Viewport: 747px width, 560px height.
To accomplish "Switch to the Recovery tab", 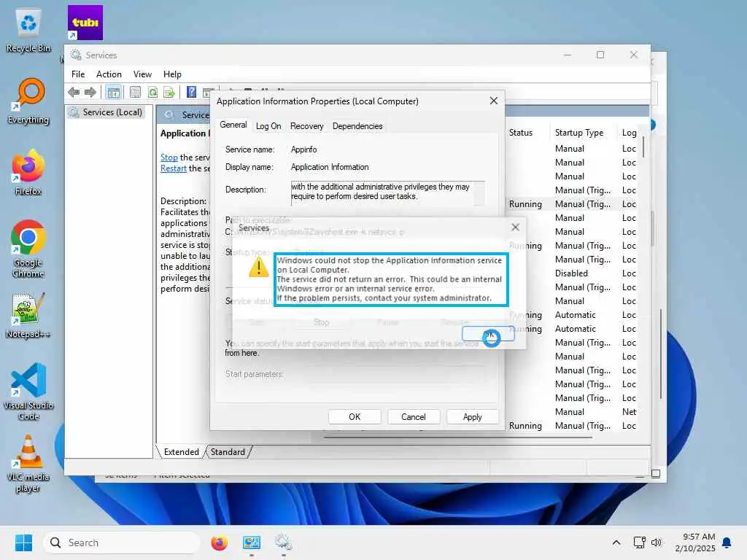I will pos(307,126).
